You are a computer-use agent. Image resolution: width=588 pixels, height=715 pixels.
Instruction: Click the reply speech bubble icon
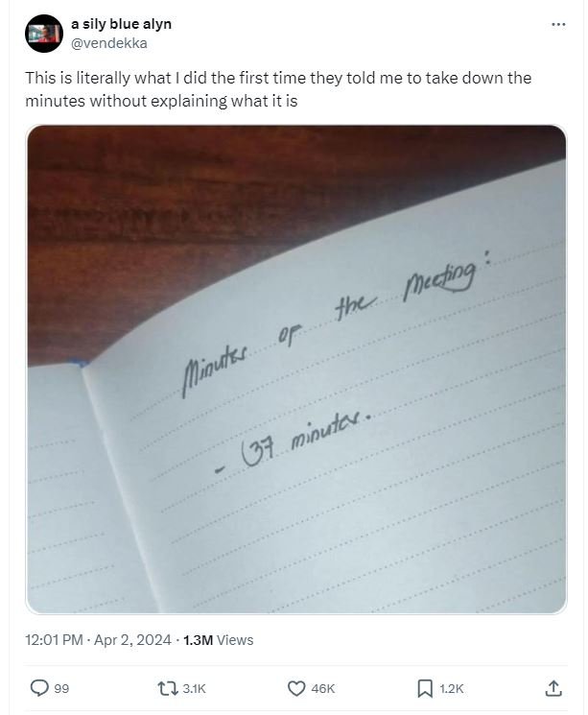39,688
